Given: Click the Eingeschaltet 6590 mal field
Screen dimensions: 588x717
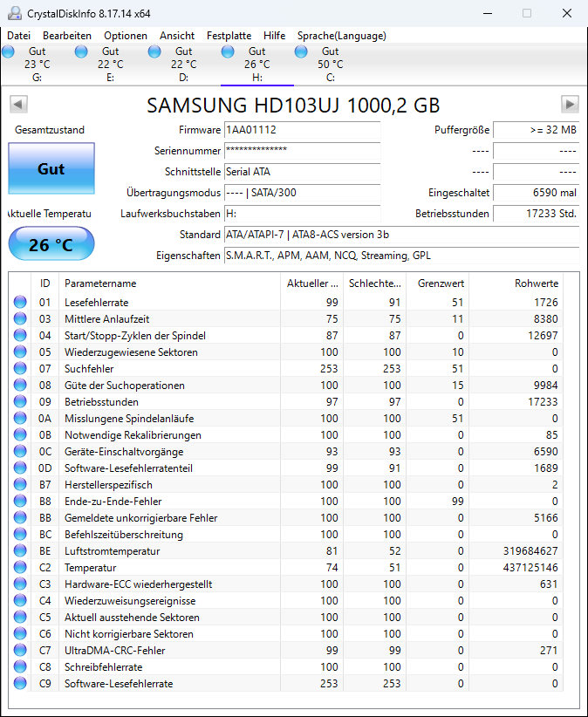Looking at the screenshot, I should (x=536, y=193).
